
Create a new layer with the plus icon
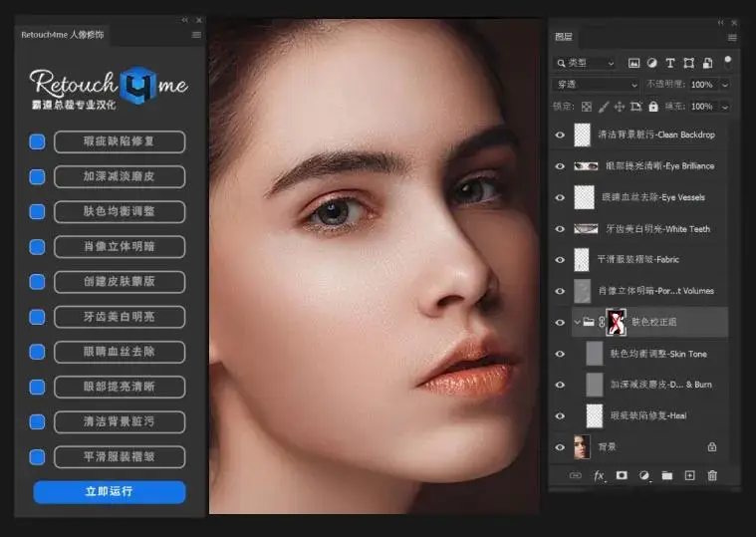coord(689,476)
